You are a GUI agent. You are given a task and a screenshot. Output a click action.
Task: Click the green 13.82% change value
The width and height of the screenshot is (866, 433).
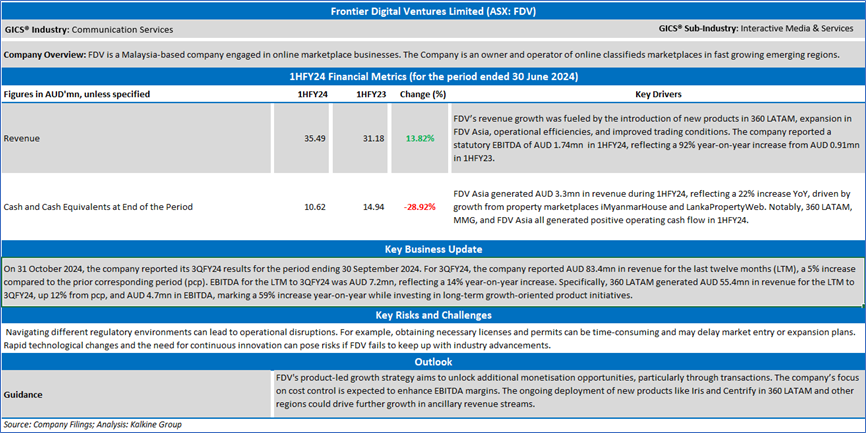click(x=420, y=139)
